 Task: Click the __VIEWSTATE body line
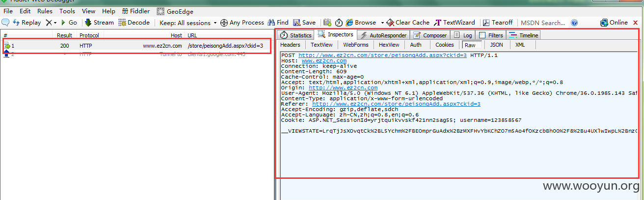[459, 132]
